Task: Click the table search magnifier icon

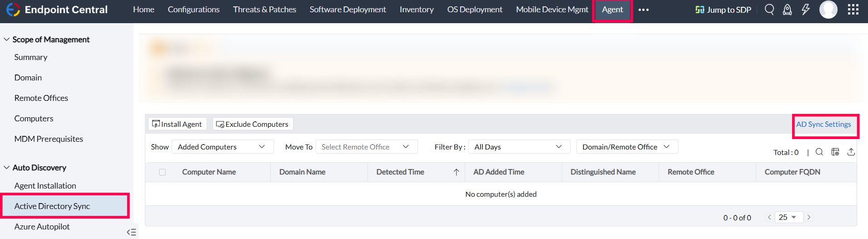Action: tap(819, 152)
